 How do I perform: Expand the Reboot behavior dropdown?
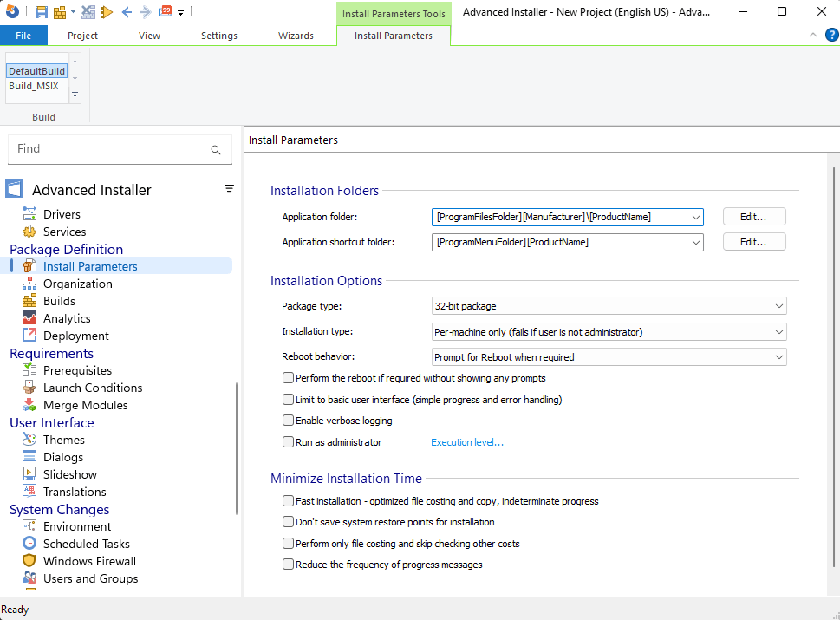pyautogui.click(x=779, y=356)
